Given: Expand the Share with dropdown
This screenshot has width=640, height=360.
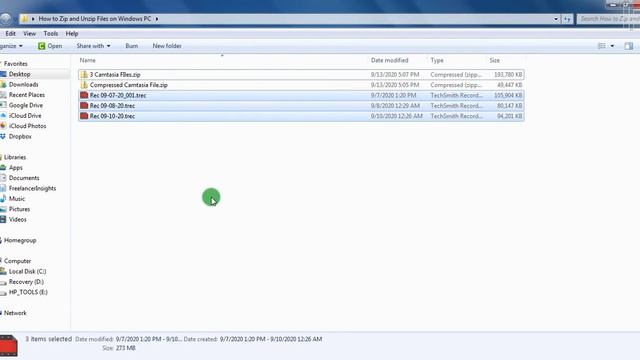Looking at the screenshot, I should click(x=93, y=46).
